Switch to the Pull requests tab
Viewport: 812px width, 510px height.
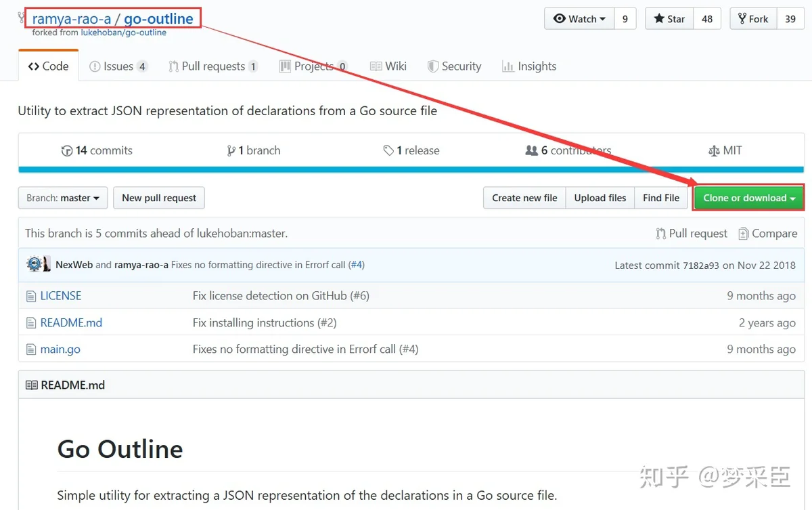point(212,66)
